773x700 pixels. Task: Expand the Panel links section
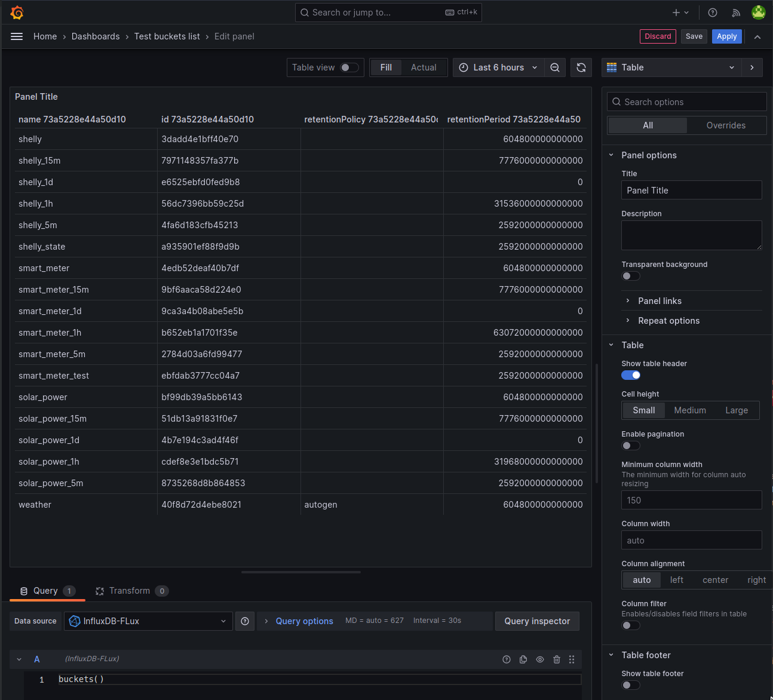pyautogui.click(x=659, y=300)
